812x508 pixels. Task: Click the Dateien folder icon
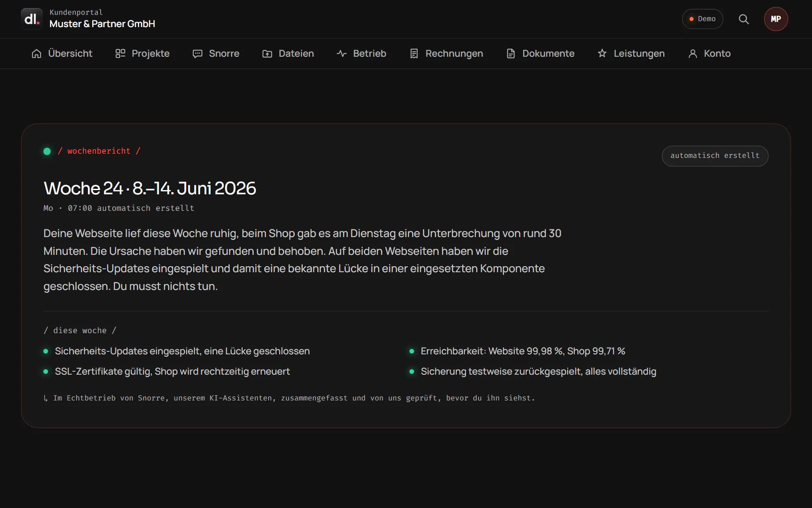pos(267,54)
